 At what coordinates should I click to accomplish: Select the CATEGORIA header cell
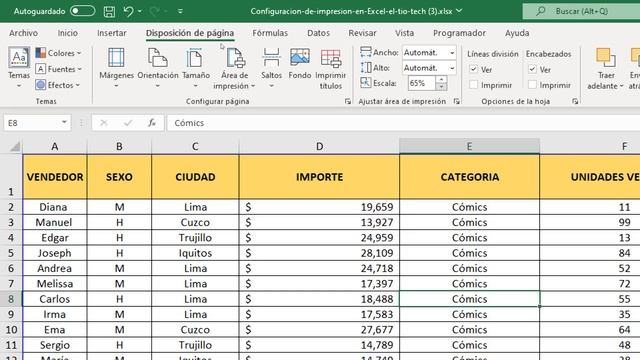(469, 177)
